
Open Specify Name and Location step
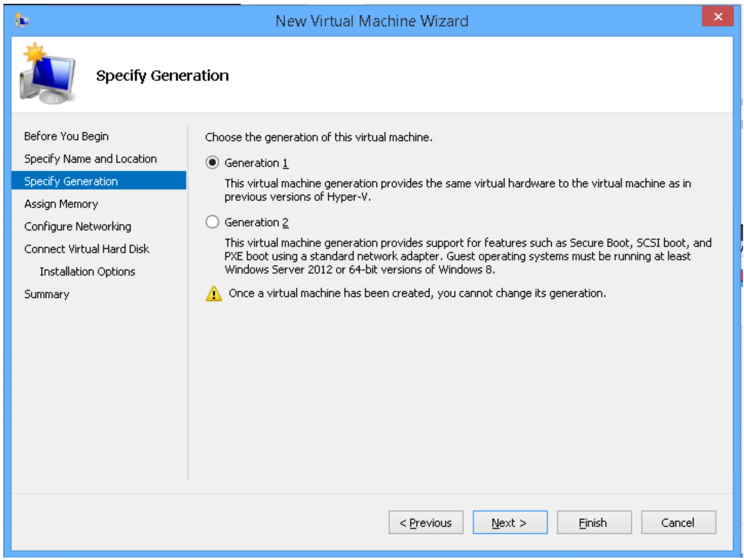tap(91, 159)
